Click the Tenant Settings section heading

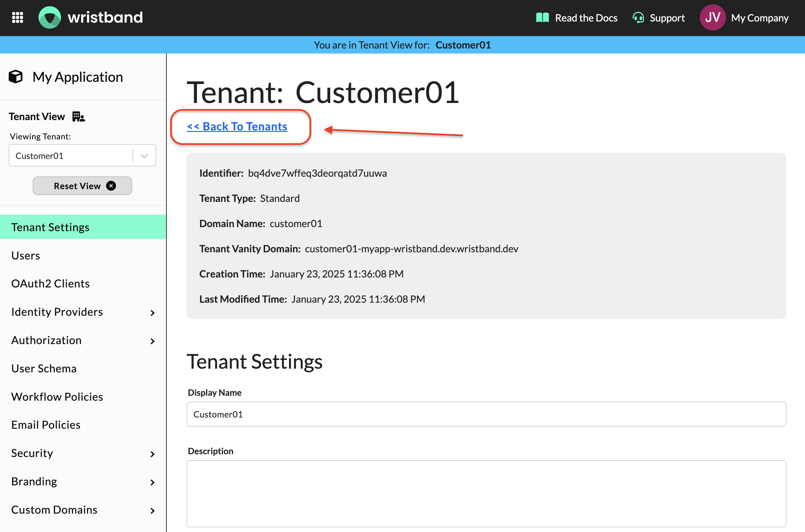[x=254, y=362]
